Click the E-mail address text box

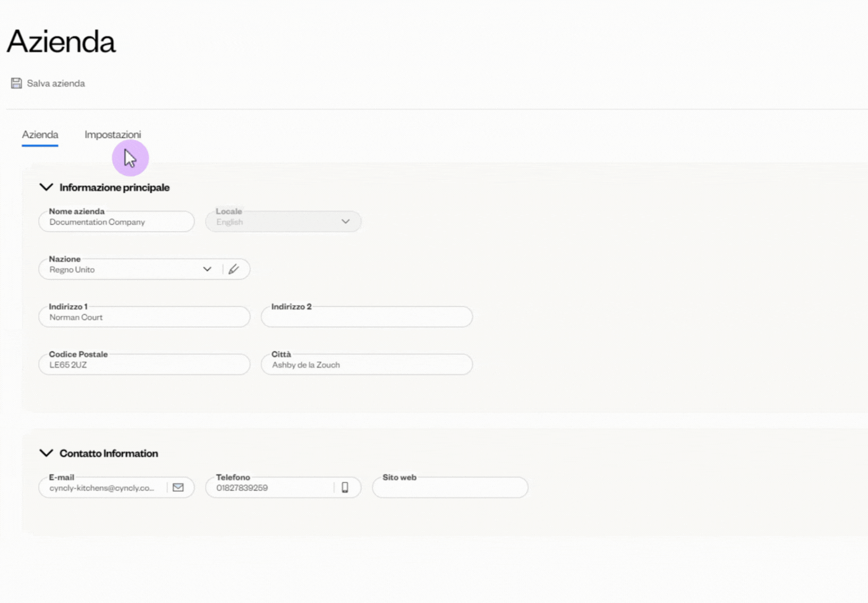[104, 488]
